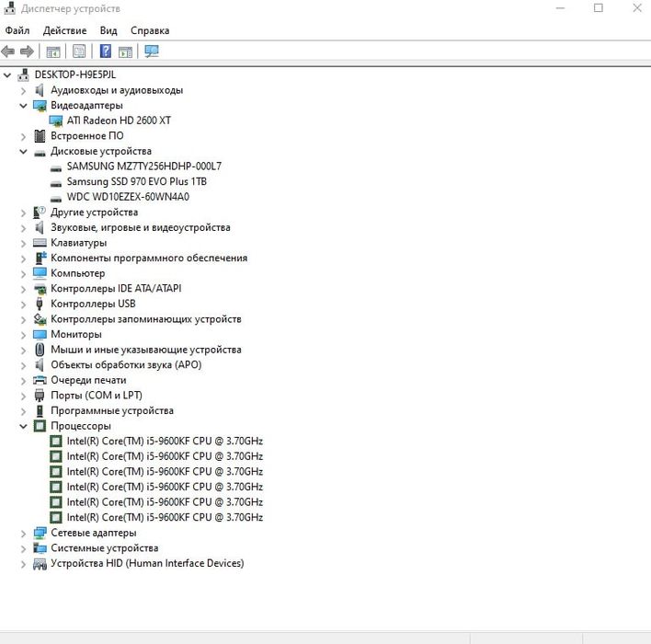Collapse the Дисковые устройства category
Image resolution: width=651 pixels, height=644 pixels.
tap(23, 152)
